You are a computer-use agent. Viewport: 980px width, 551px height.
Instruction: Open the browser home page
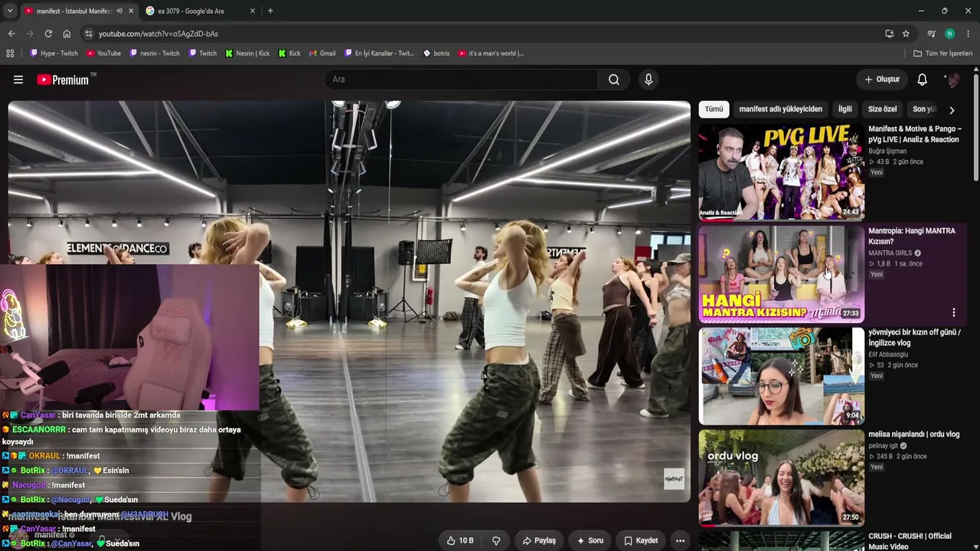click(x=67, y=34)
